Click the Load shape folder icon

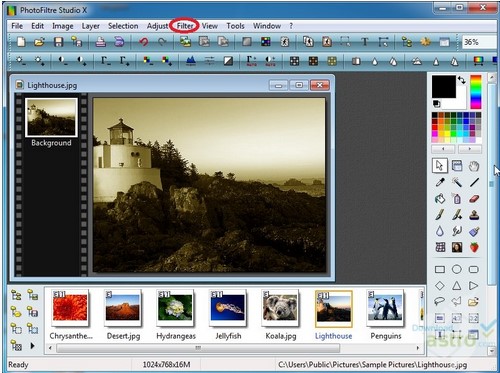pyautogui.click(x=474, y=302)
